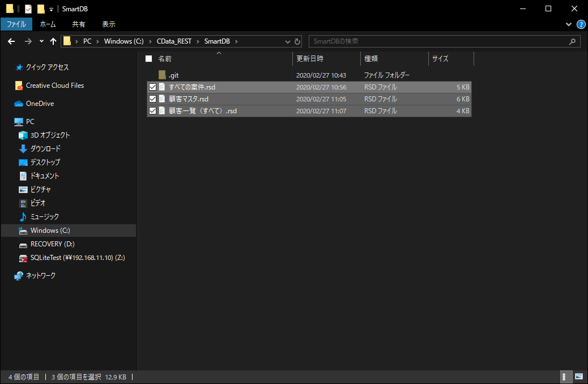Open the ファイル menu tab
The image size is (588, 384).
click(16, 24)
